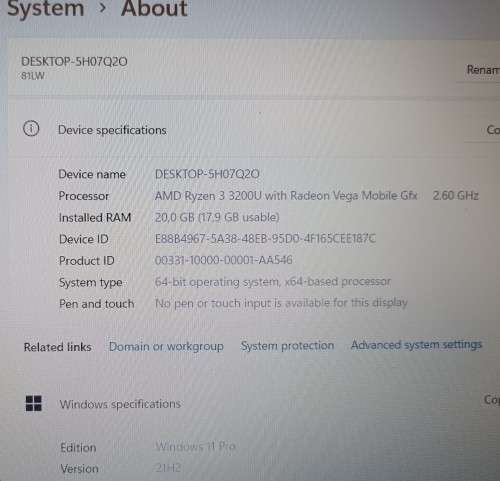The width and height of the screenshot is (500, 481).
Task: Open the Domain or workgroup link
Action: [x=166, y=347]
